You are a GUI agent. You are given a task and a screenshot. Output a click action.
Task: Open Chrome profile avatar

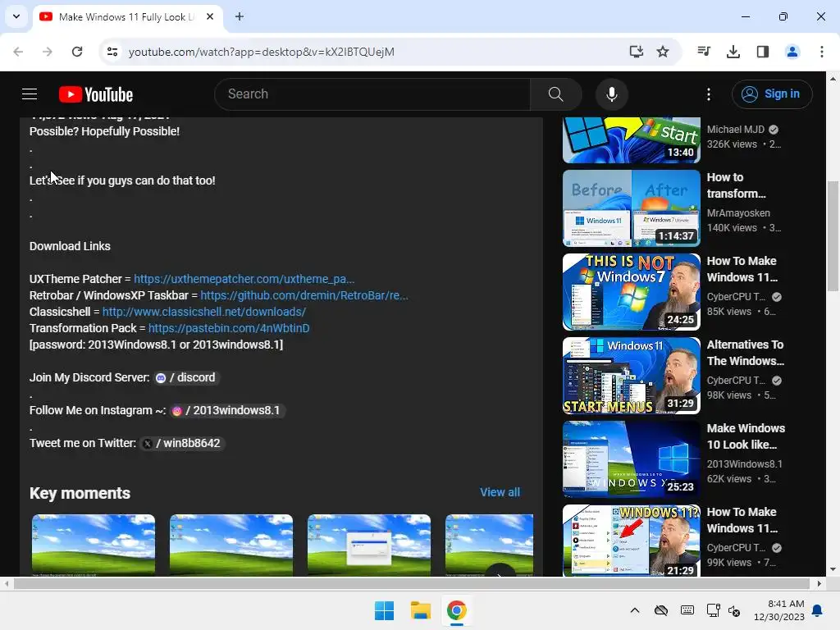pos(792,52)
